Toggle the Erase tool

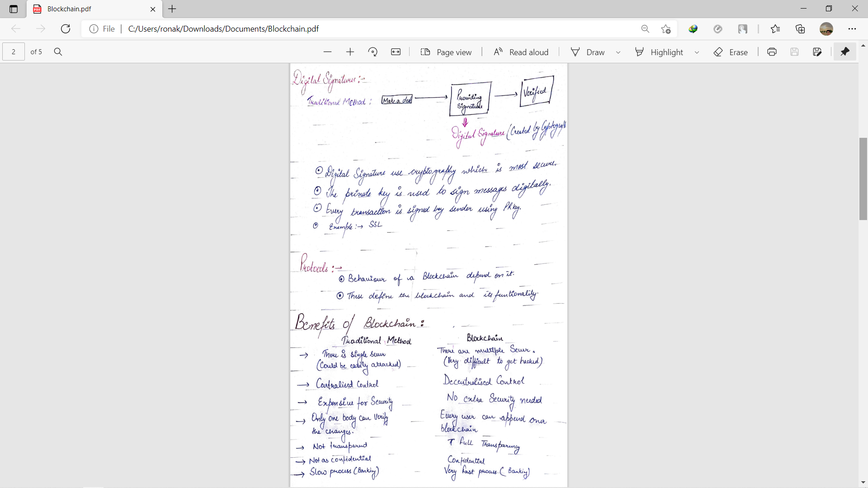click(x=731, y=52)
